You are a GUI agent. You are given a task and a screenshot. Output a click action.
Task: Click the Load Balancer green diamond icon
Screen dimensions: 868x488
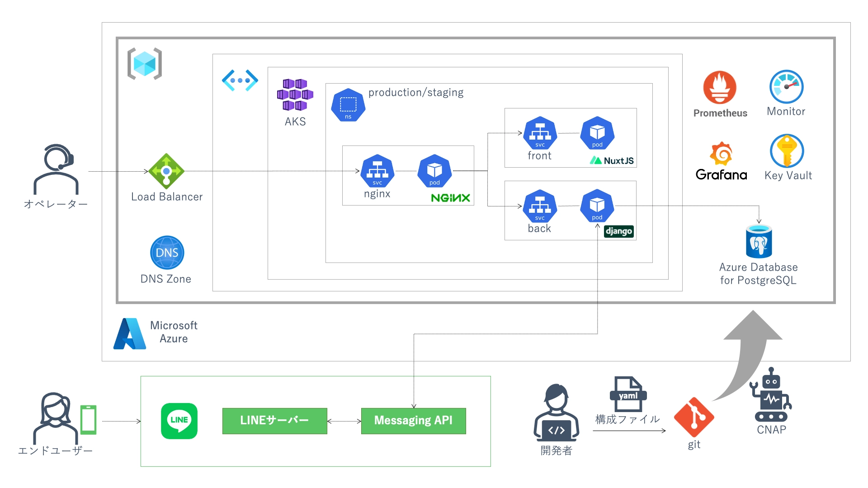point(166,171)
